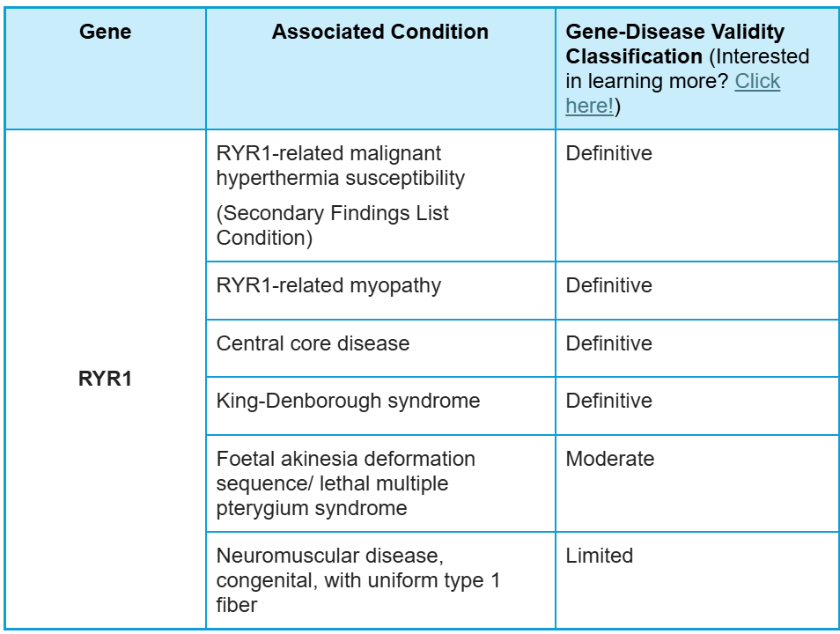This screenshot has height=634, width=840.
Task: Select "Definitive" next to Central core disease
Action: coord(608,343)
